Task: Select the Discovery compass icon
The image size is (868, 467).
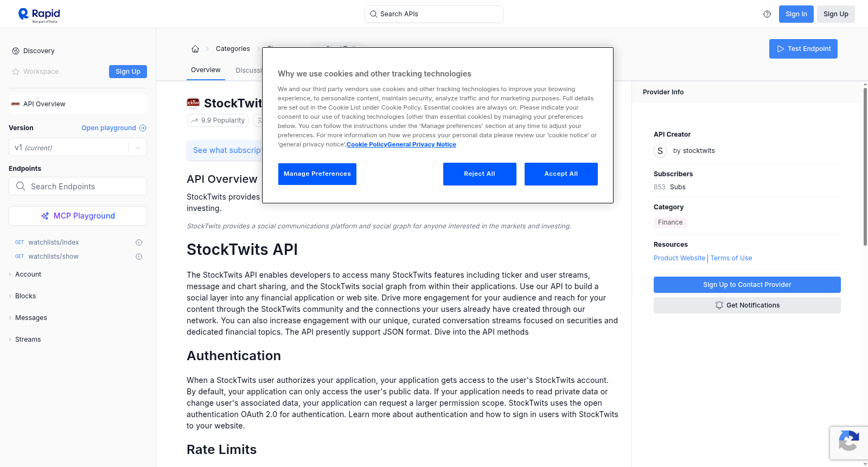Action: point(16,51)
